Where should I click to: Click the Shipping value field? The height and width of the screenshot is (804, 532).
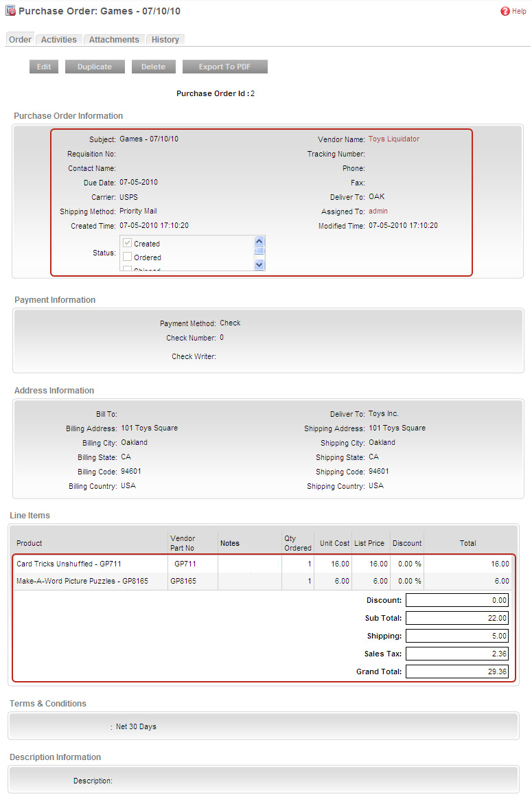[457, 636]
